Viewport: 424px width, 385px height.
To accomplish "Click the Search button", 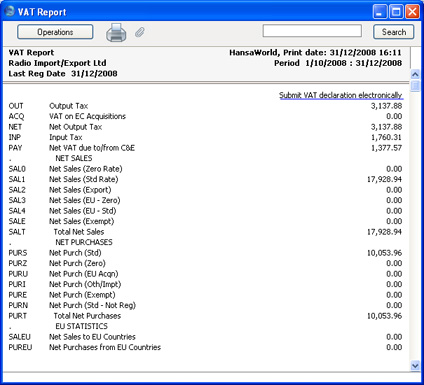I will tap(394, 32).
